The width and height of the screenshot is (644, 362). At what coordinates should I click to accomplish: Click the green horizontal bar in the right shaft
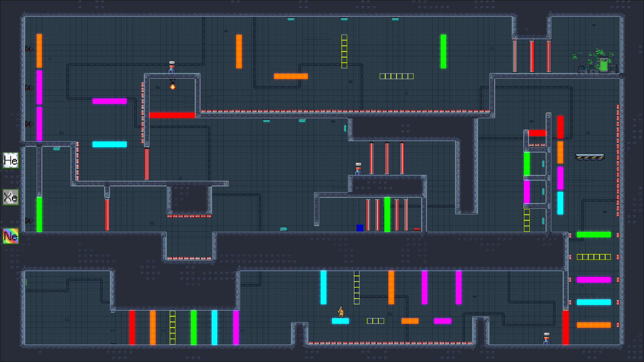(594, 234)
